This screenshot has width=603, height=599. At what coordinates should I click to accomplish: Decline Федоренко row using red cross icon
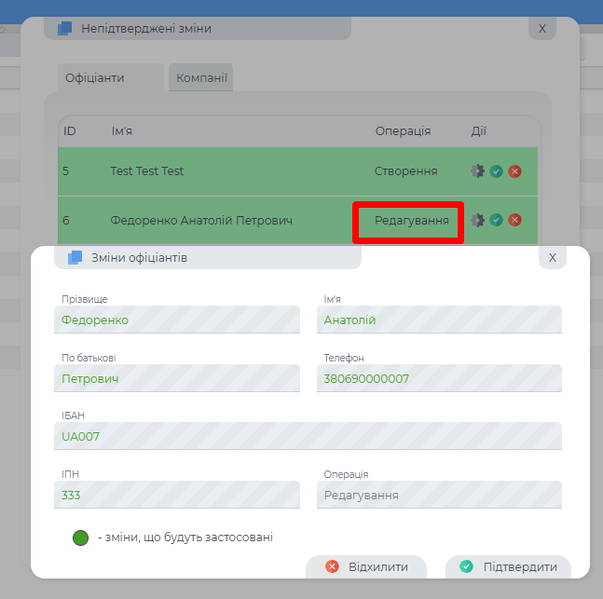pyautogui.click(x=515, y=220)
